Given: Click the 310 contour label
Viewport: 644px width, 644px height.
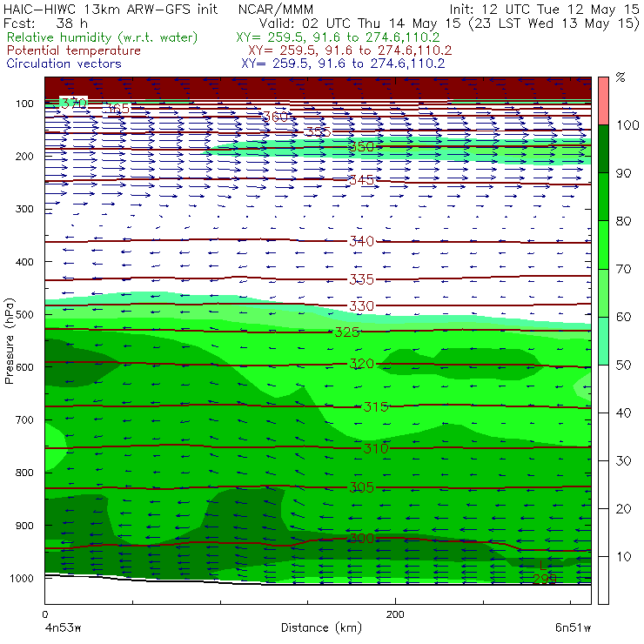Looking at the screenshot, I should point(376,448).
